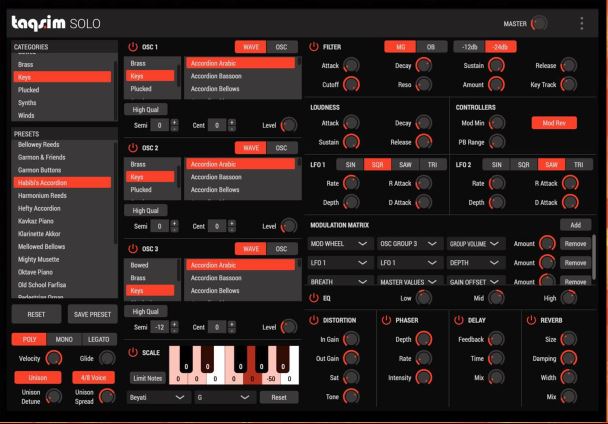Toggle High Qual for OSC 1
Image resolution: width=608 pixels, height=424 pixels.
[145, 109]
